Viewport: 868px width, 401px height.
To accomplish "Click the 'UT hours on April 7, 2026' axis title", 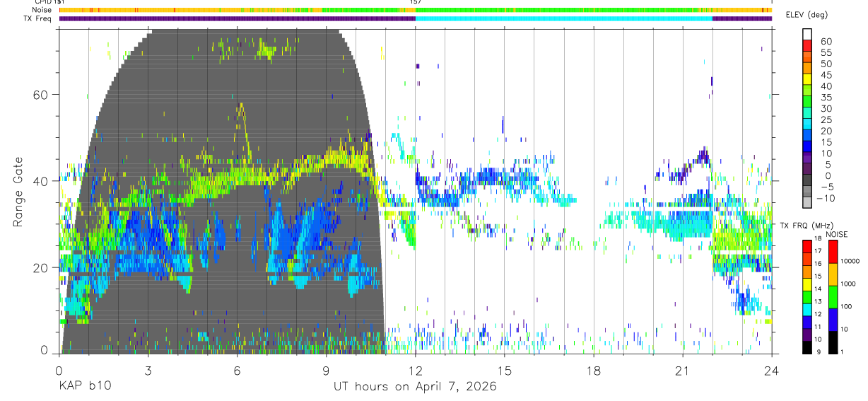I will tap(415, 387).
